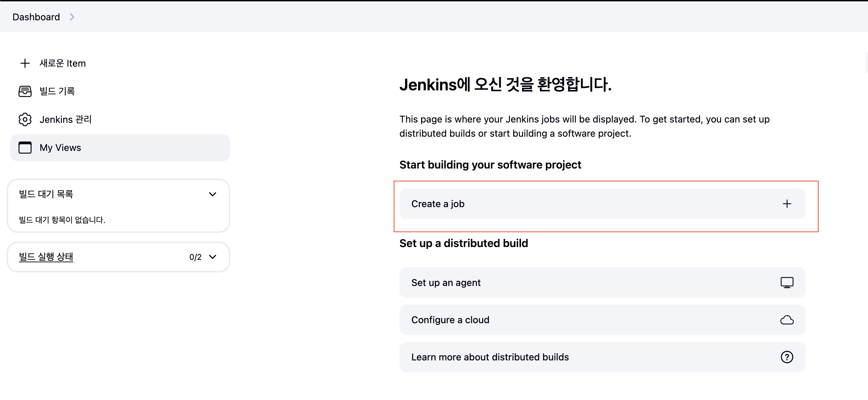Screen dimensions: 868x400
Task: Select My Views in the sidebar
Action: [x=60, y=148]
